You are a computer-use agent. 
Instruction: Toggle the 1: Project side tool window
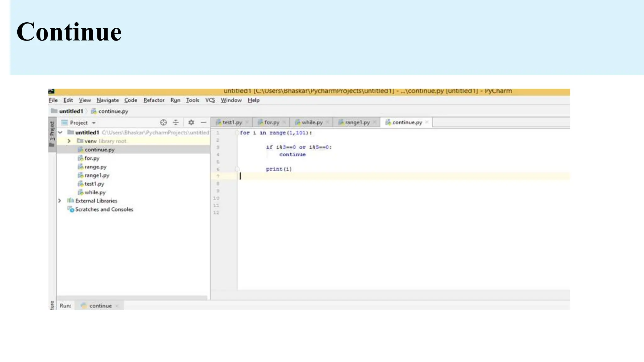click(x=52, y=134)
